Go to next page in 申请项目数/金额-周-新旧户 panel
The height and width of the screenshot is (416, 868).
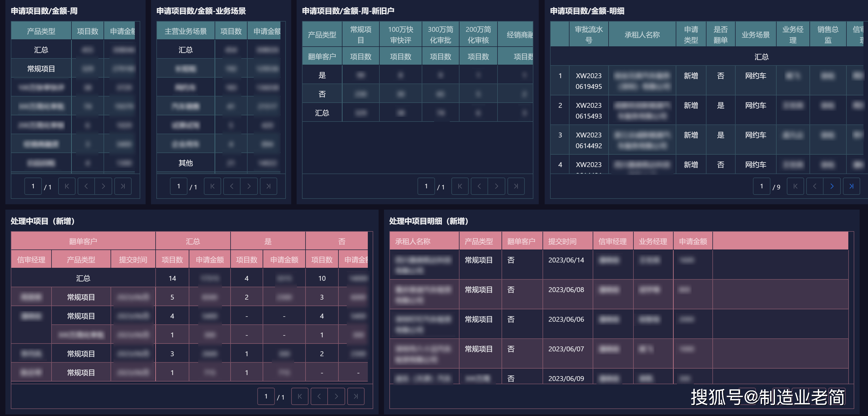(497, 186)
